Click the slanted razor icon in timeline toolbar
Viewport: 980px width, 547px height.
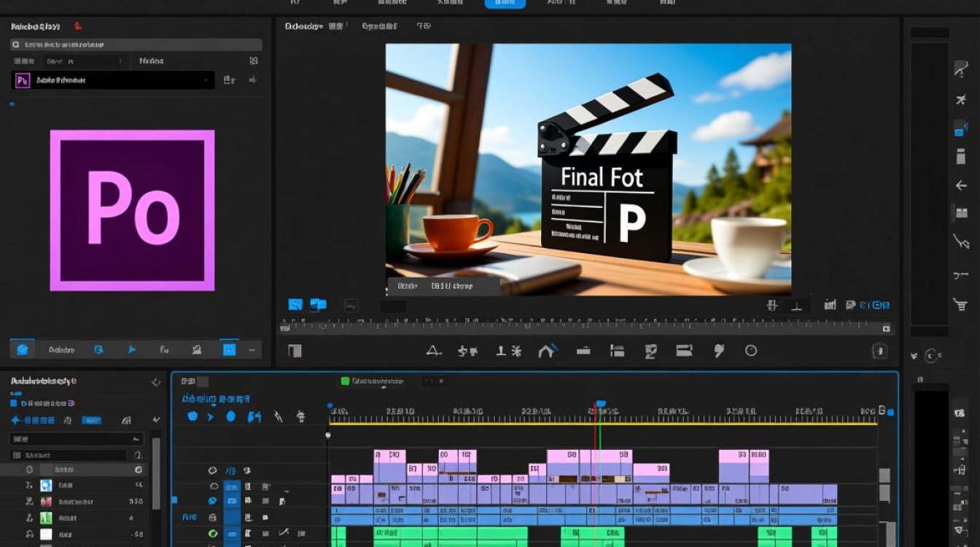point(278,416)
